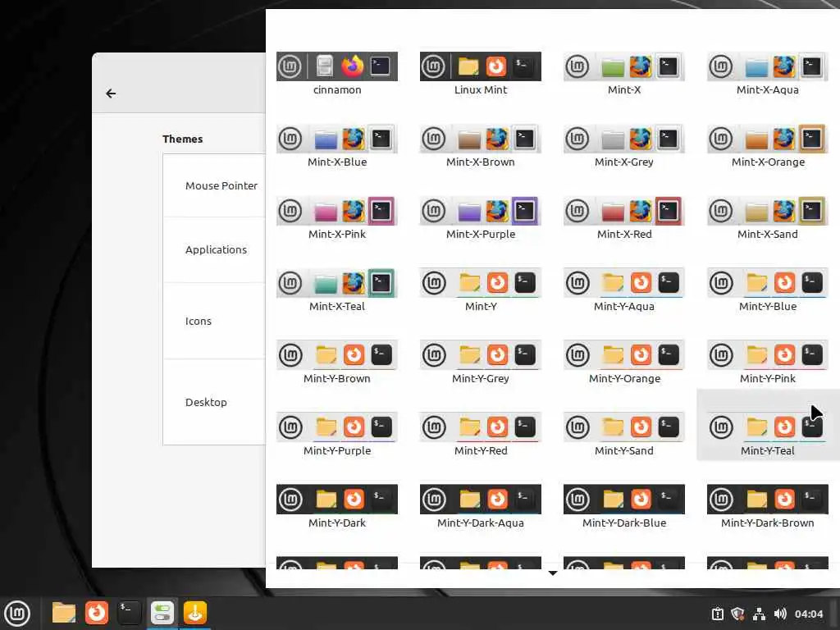840x630 pixels.
Task: Select Mint-X-Aqua theme
Action: pyautogui.click(x=768, y=74)
